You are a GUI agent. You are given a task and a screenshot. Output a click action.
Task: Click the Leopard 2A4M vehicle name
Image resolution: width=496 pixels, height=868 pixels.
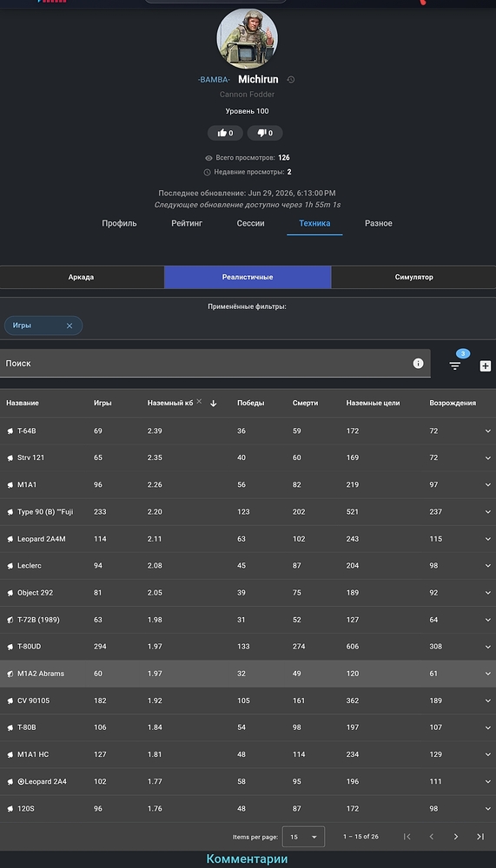(42, 539)
